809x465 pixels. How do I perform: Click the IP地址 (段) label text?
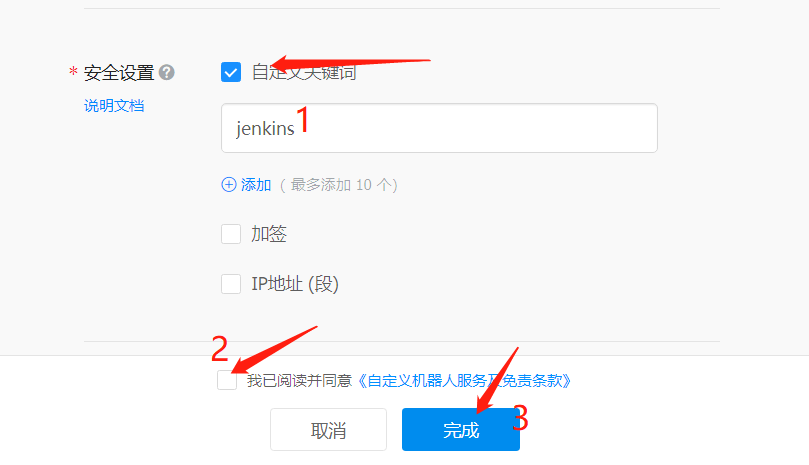point(295,284)
